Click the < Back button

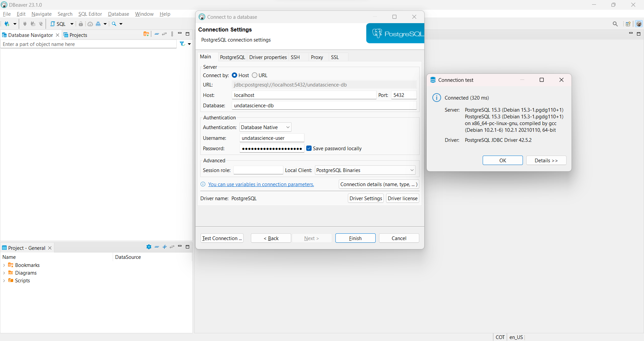271,238
